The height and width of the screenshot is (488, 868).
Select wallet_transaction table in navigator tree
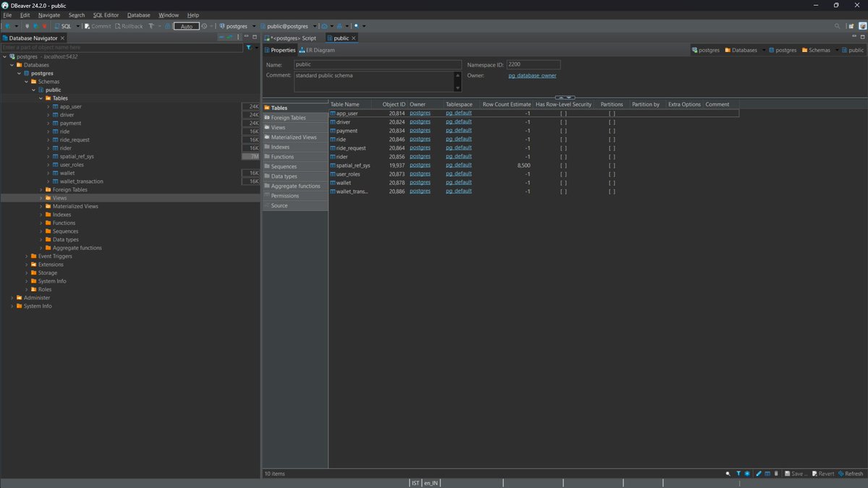tap(81, 181)
